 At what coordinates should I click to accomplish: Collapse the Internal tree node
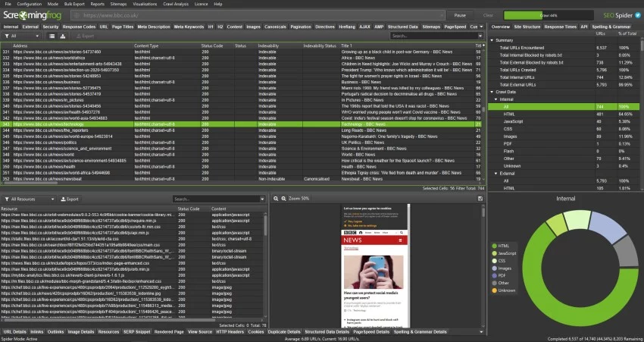[x=496, y=99]
